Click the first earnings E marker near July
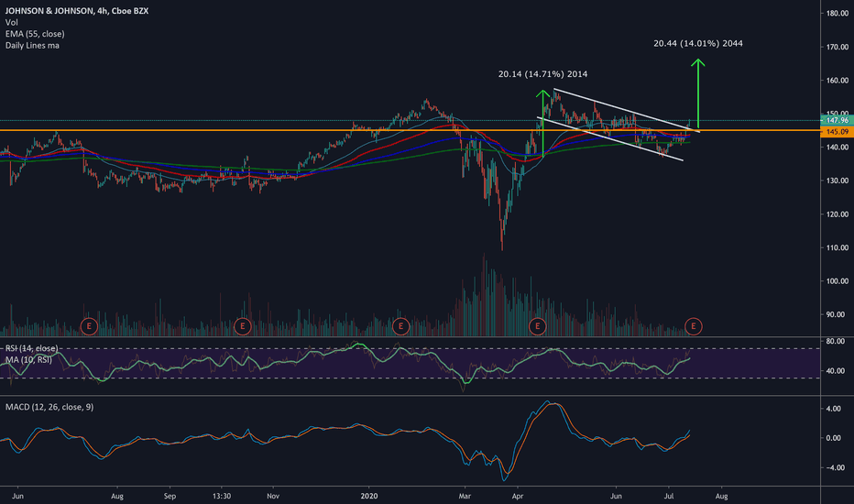 coord(89,326)
